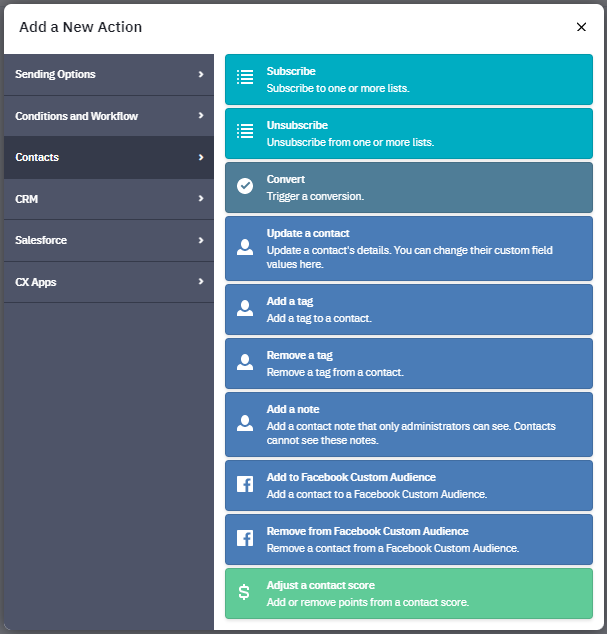This screenshot has height=634, width=607.
Task: Open the CX Apps category
Action: (109, 282)
